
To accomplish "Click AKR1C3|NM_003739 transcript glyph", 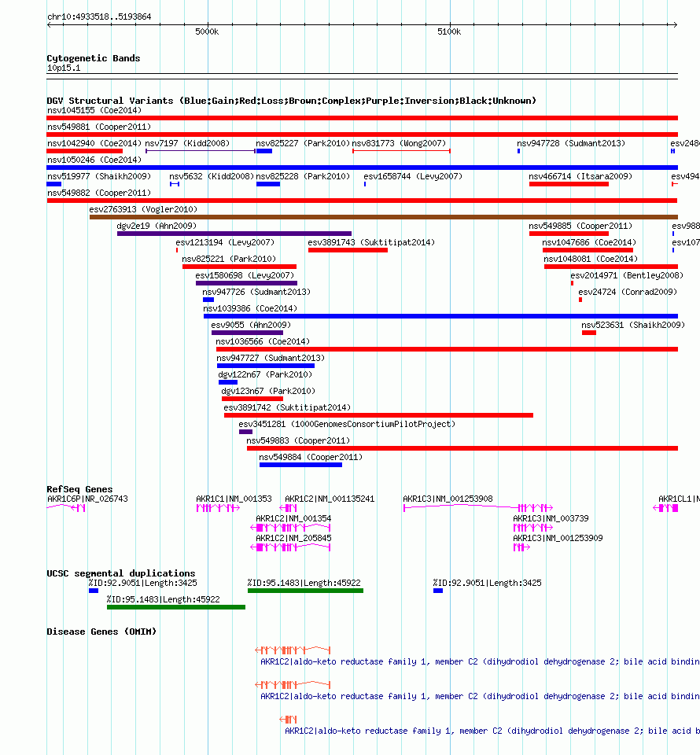I will [x=533, y=528].
